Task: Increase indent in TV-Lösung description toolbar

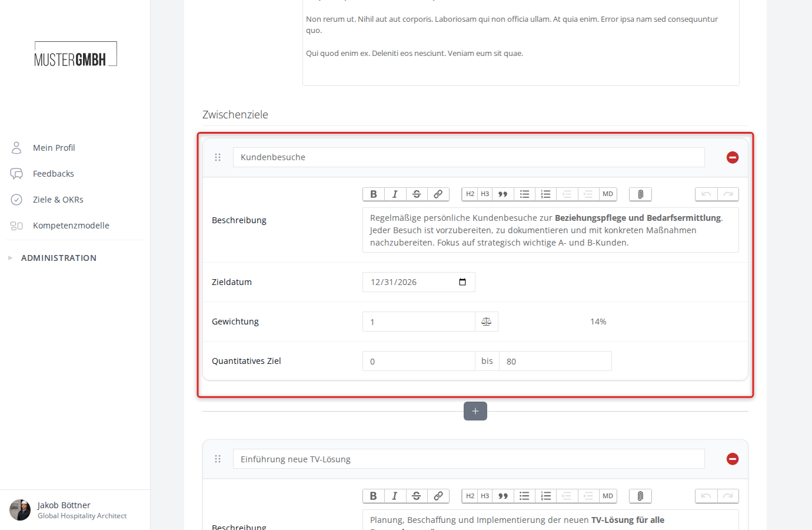Action: point(588,496)
